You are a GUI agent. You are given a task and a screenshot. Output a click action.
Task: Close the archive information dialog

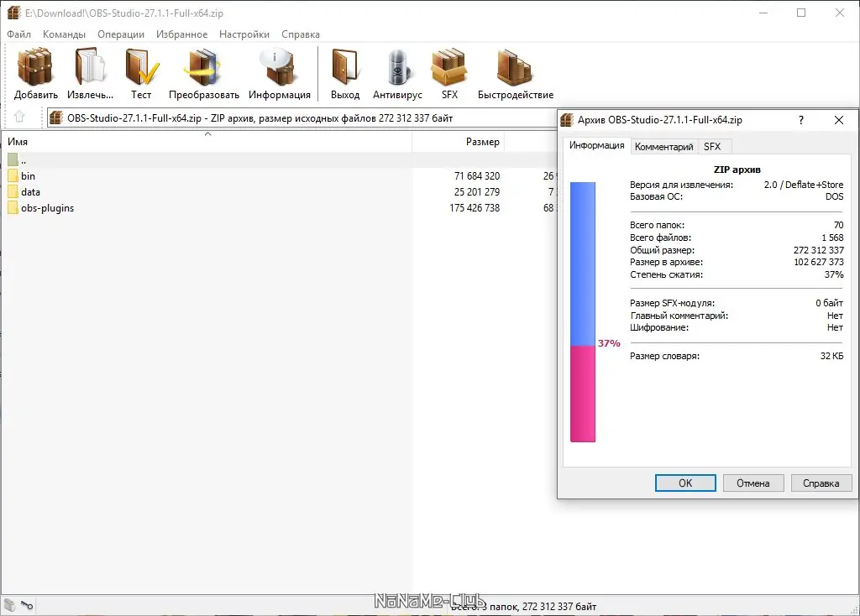839,120
